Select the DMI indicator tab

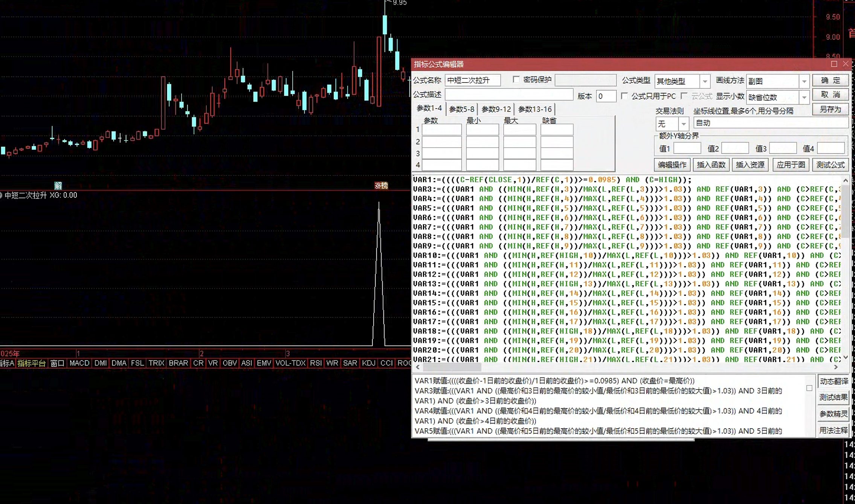(x=101, y=363)
